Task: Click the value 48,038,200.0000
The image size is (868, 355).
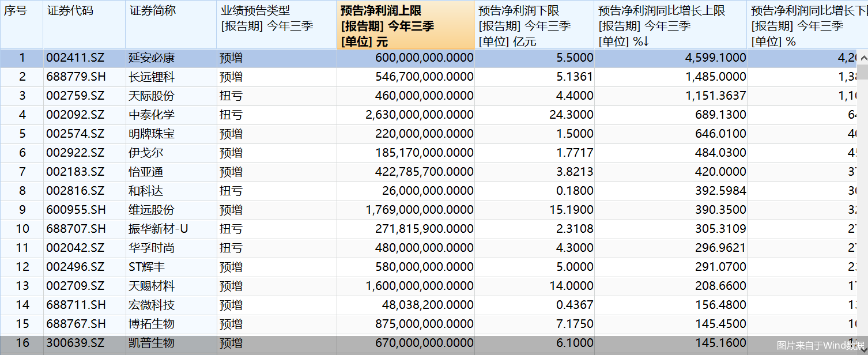Action: pos(427,305)
